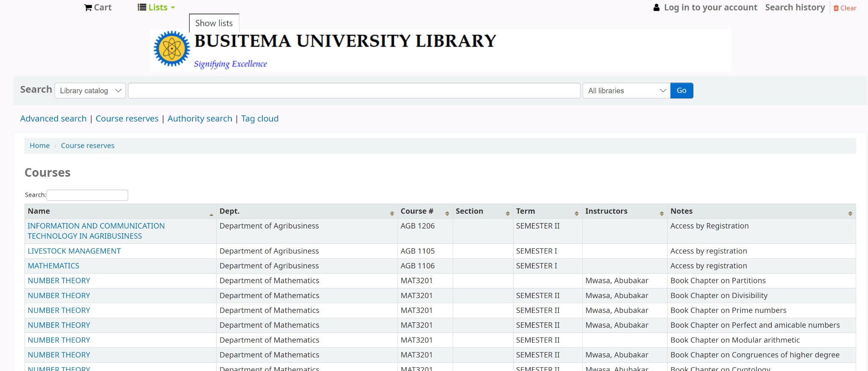Open Search history in top bar
This screenshot has height=371, width=868.
point(795,8)
